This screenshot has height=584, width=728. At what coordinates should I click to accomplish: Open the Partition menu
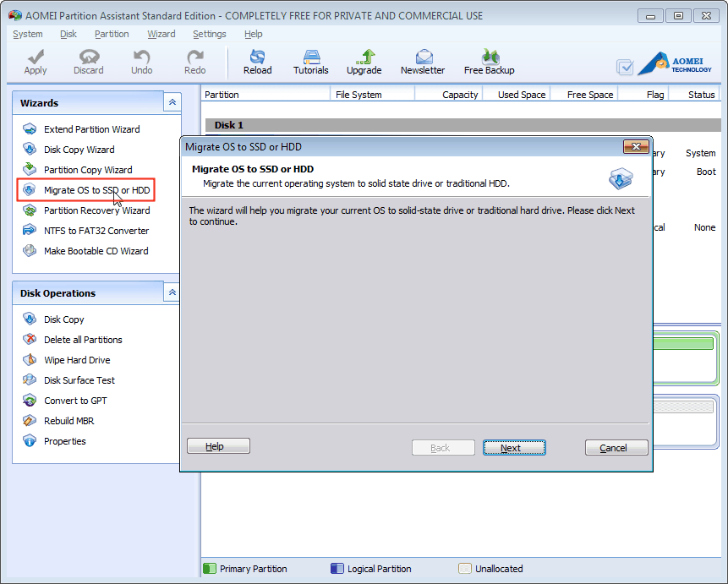[112, 34]
